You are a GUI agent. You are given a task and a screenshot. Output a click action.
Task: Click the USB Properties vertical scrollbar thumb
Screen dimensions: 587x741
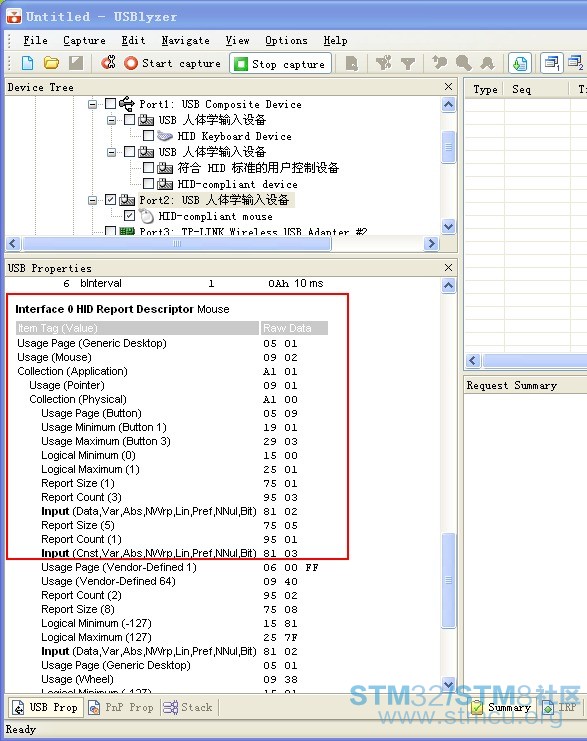pyautogui.click(x=449, y=580)
